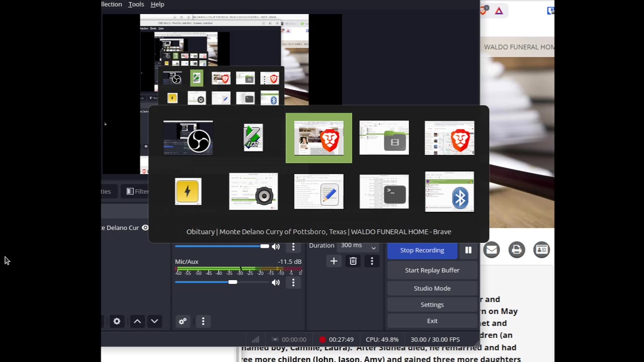Email the obituary using envelope icon in Brave
The height and width of the screenshot is (362, 644).
click(492, 250)
